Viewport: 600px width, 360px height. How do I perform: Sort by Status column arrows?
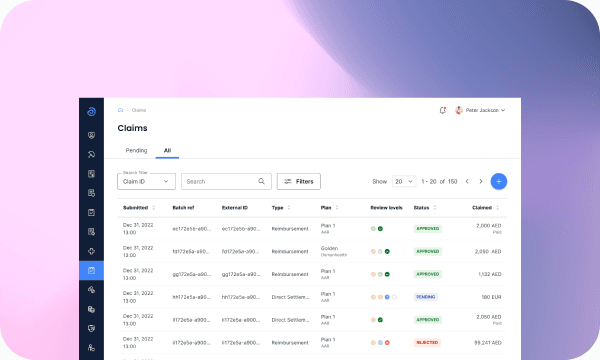[x=435, y=208]
